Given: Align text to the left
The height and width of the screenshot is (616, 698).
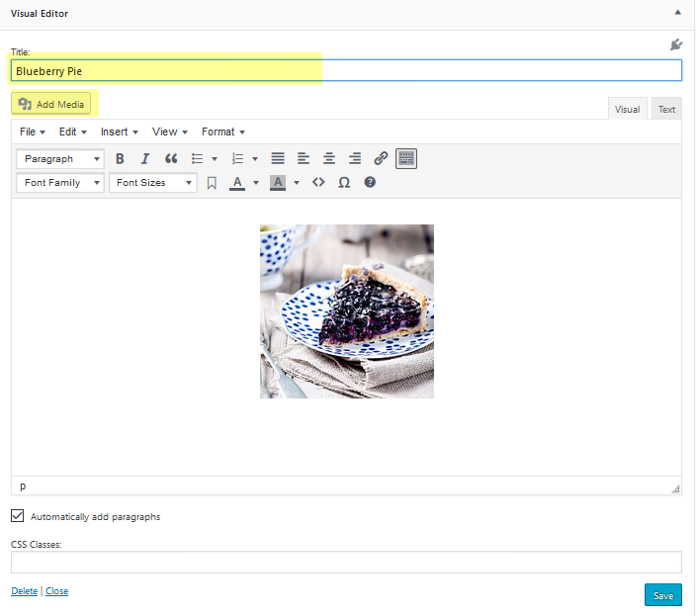Looking at the screenshot, I should click(304, 159).
